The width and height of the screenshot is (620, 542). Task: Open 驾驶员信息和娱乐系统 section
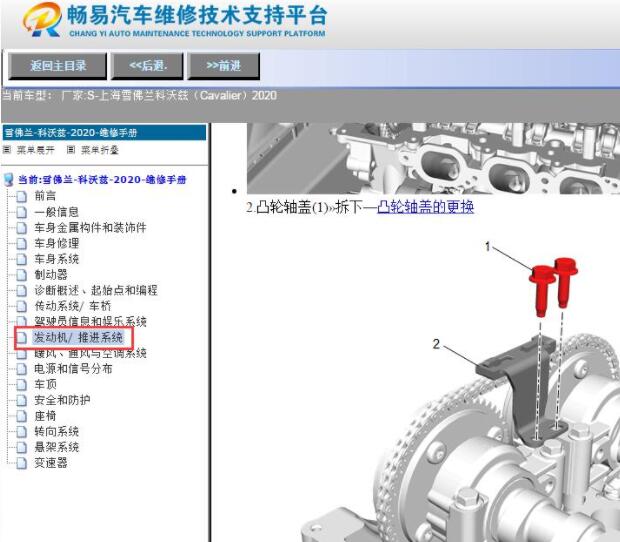90,321
